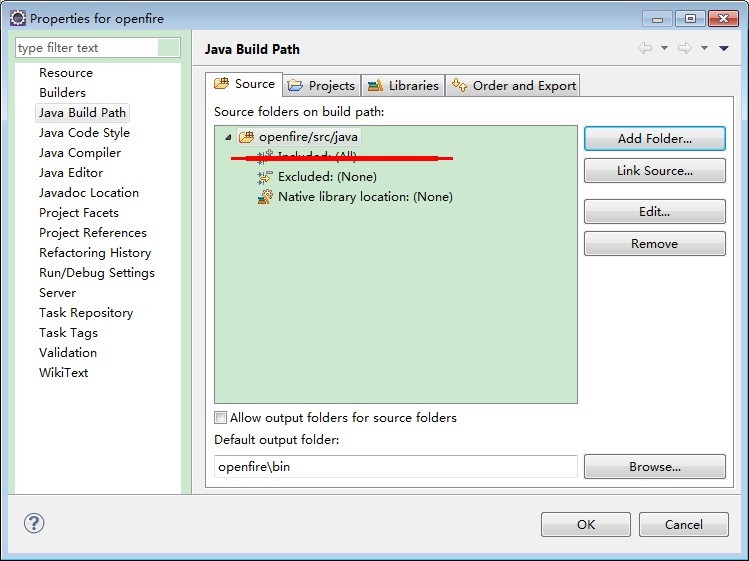Select Resource in the properties list
Image resolution: width=749 pixels, height=561 pixels.
pos(66,73)
